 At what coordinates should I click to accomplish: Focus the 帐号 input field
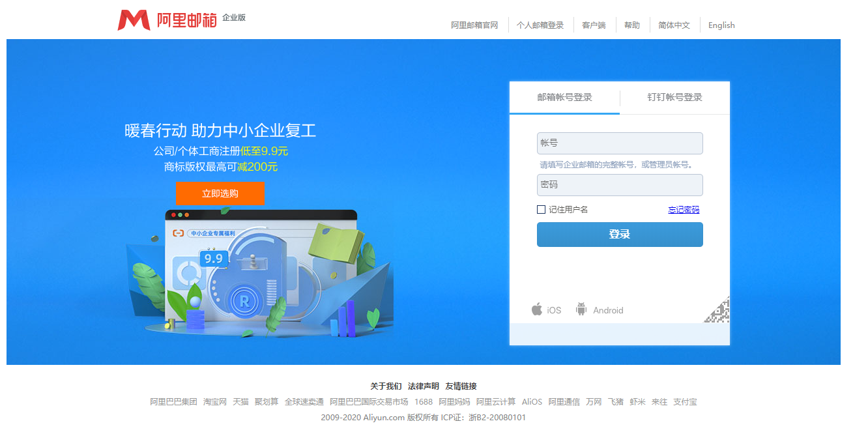619,143
